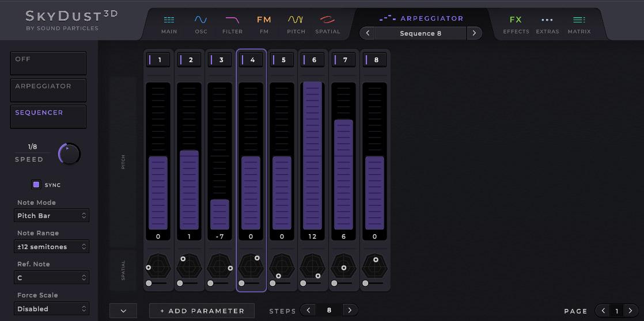Click the SPEED knob
Image resolution: width=644 pixels, height=321 pixels.
pyautogui.click(x=69, y=154)
